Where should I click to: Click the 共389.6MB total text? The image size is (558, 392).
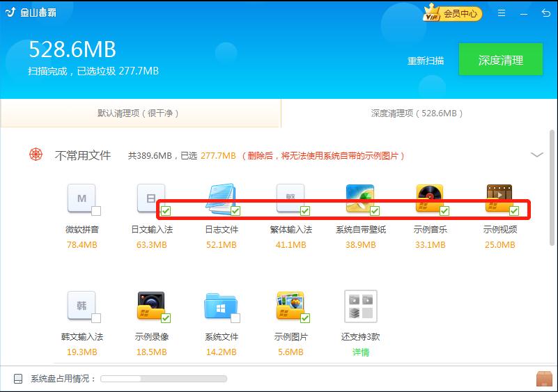coord(150,156)
